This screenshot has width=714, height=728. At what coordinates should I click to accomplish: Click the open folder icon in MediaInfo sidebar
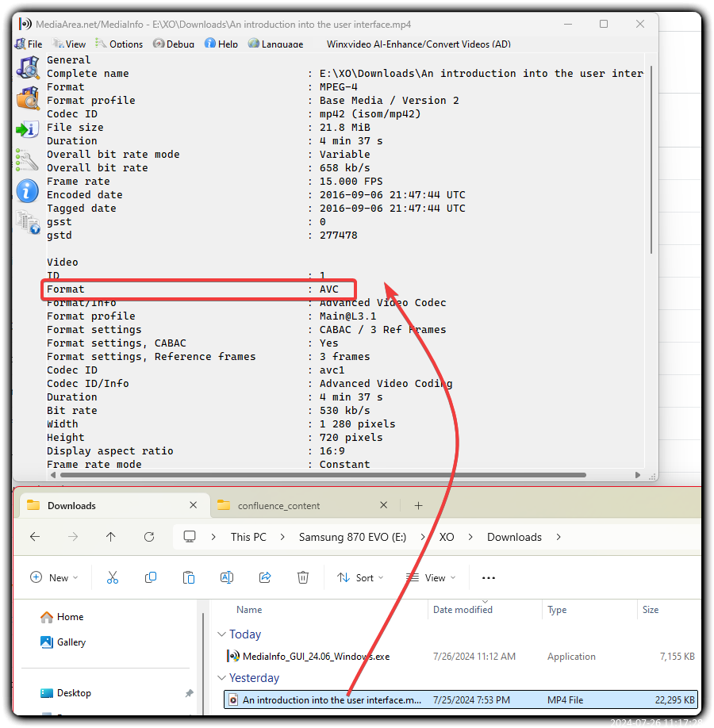click(28, 98)
